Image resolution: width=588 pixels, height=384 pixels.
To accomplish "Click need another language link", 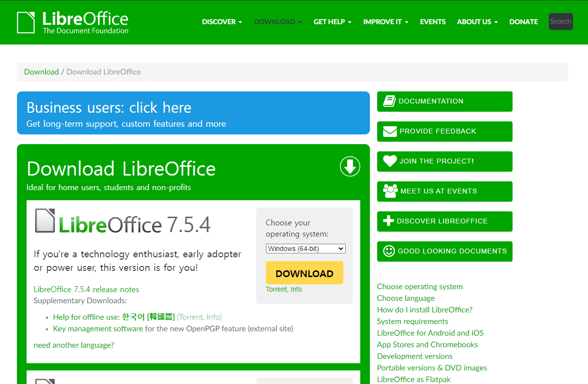I will (74, 345).
